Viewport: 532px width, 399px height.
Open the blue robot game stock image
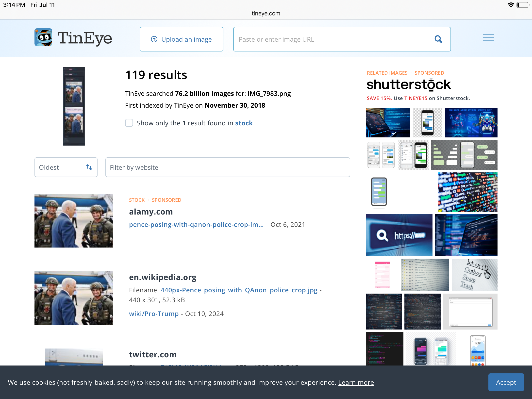[x=471, y=122]
